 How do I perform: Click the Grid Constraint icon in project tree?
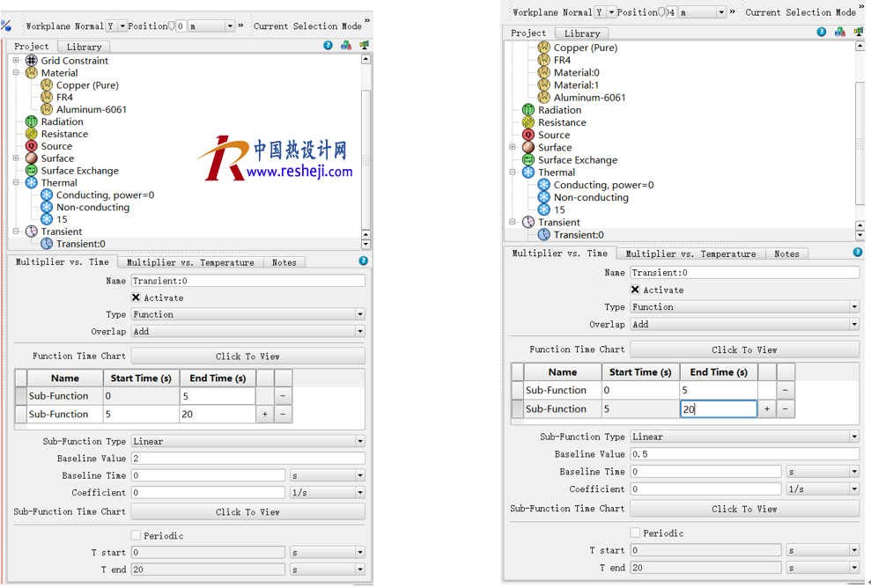pyautogui.click(x=32, y=61)
